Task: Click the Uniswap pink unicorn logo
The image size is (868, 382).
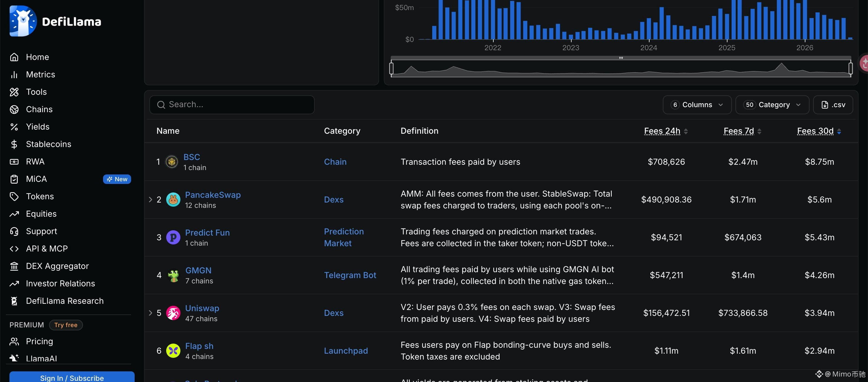Action: pyautogui.click(x=173, y=313)
